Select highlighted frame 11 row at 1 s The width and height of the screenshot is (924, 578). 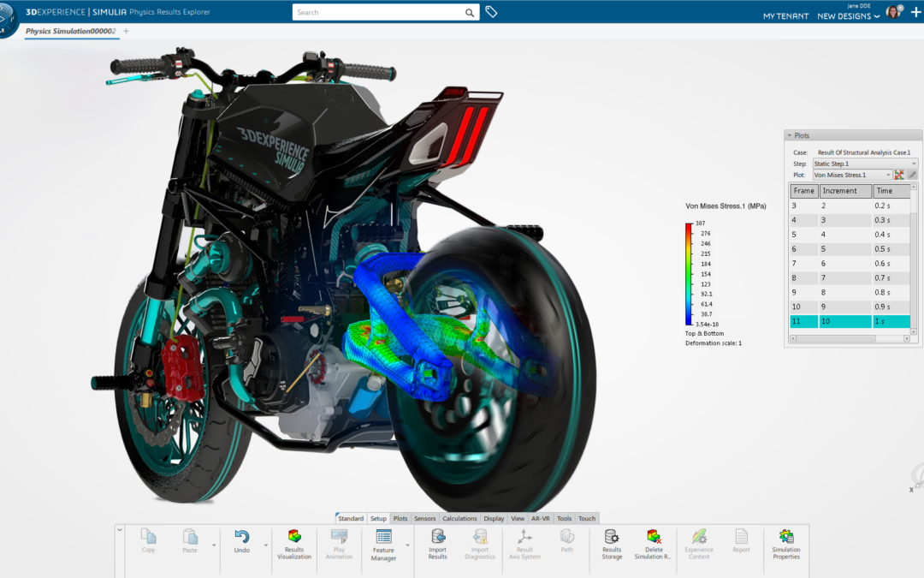point(850,321)
